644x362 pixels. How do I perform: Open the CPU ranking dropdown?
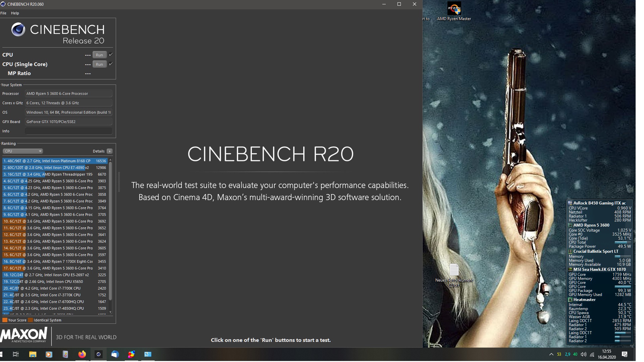pyautogui.click(x=23, y=151)
